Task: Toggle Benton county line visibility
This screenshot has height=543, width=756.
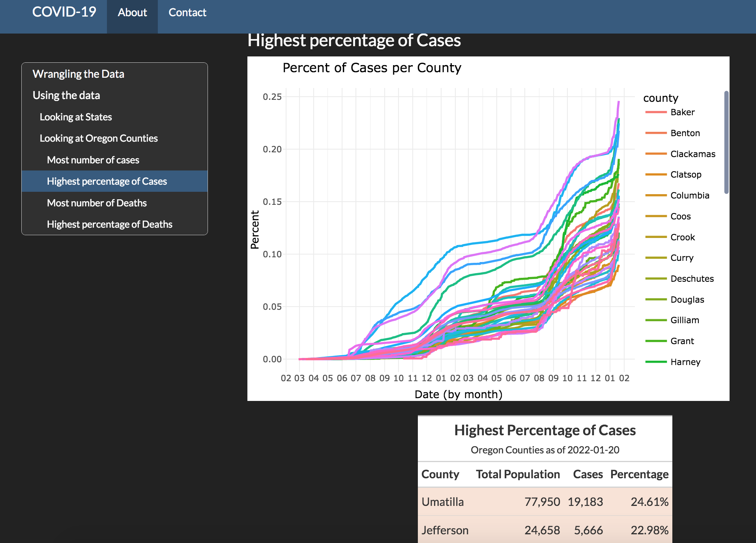Action: (685, 133)
